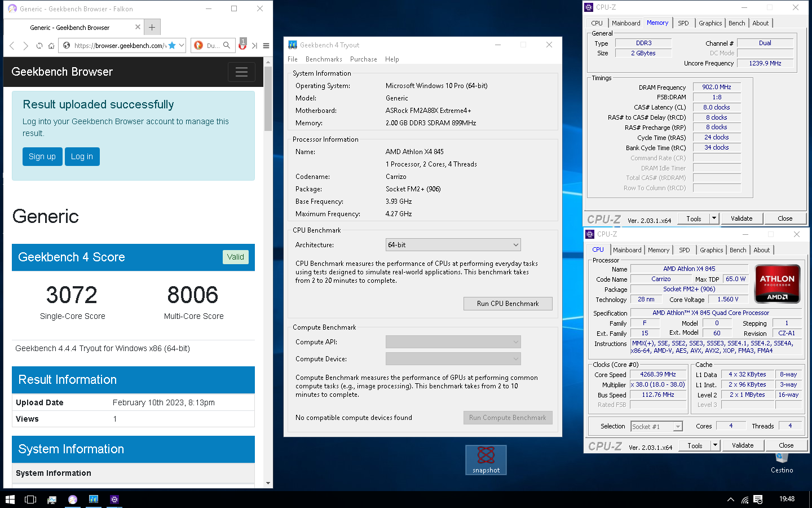This screenshot has height=508, width=812.
Task: Switch to Graphics tab in lower CPU-Z window
Action: [712, 250]
